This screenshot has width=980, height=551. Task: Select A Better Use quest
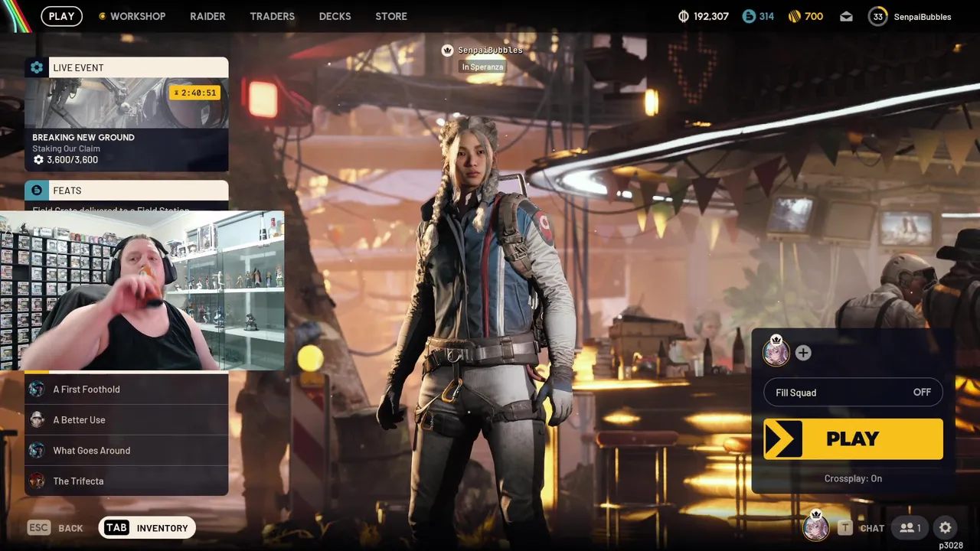(126, 419)
